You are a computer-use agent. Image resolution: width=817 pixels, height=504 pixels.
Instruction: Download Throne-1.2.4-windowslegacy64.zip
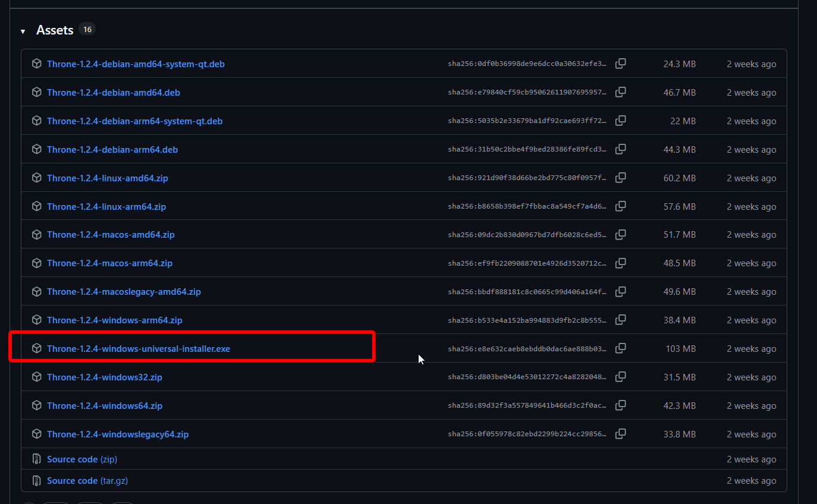pyautogui.click(x=118, y=434)
